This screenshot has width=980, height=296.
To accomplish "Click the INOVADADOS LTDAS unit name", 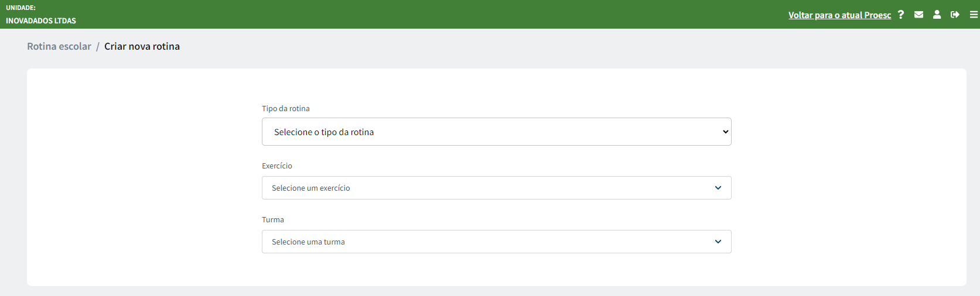I will coord(41,20).
